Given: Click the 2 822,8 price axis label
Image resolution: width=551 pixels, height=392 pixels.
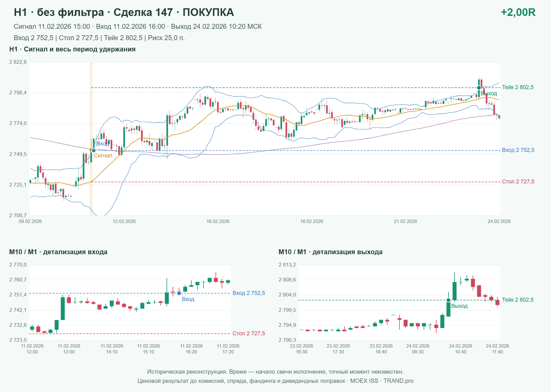Looking at the screenshot, I should (x=18, y=62).
